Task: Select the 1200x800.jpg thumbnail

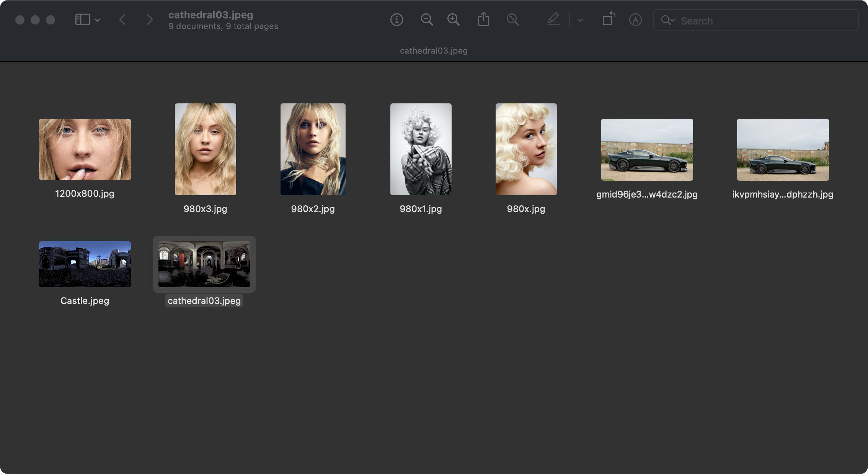Action: pyautogui.click(x=85, y=149)
